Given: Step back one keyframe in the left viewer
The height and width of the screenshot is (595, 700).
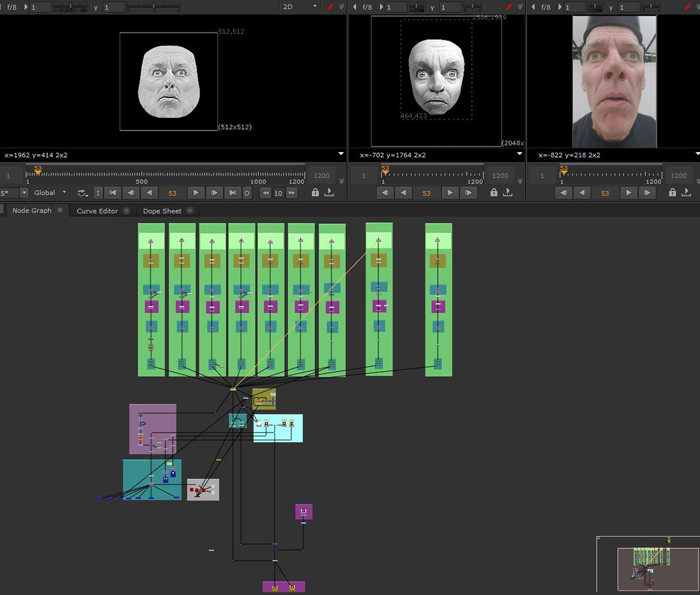Looking at the screenshot, I should pyautogui.click(x=131, y=192).
